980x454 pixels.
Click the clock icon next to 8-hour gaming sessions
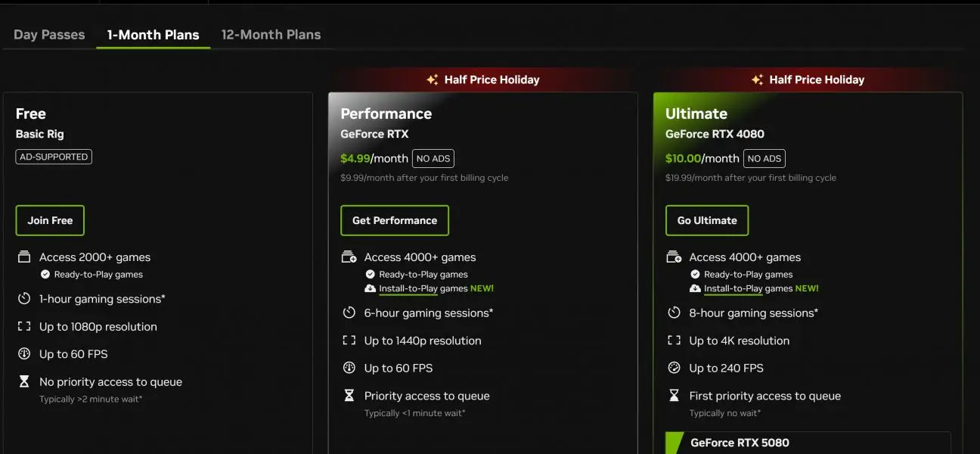(674, 313)
